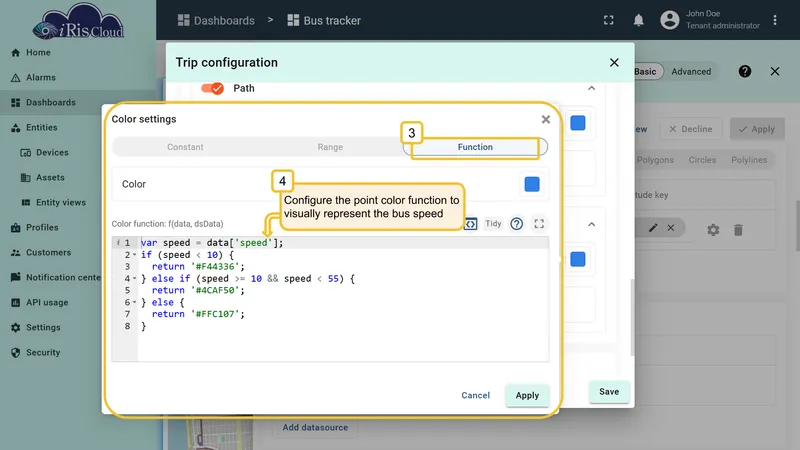800x450 pixels.
Task: Delete datasource with the trash icon
Action: pyautogui.click(x=738, y=230)
